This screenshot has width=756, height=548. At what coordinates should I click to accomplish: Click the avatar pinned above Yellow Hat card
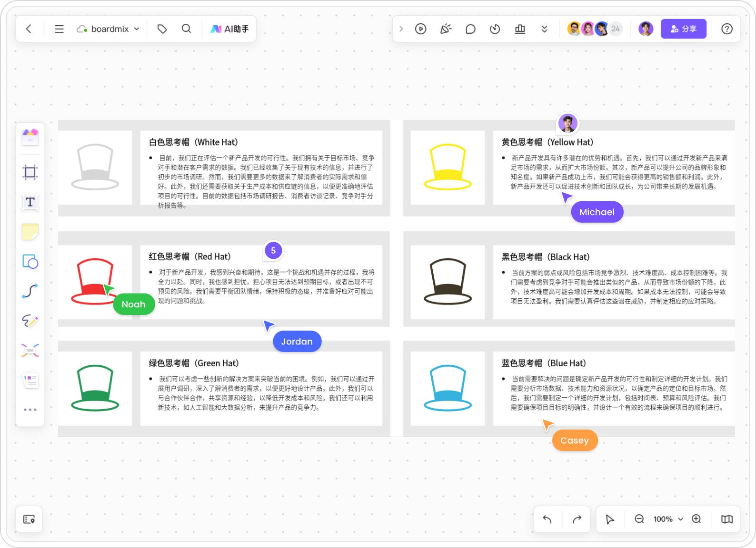click(x=567, y=123)
